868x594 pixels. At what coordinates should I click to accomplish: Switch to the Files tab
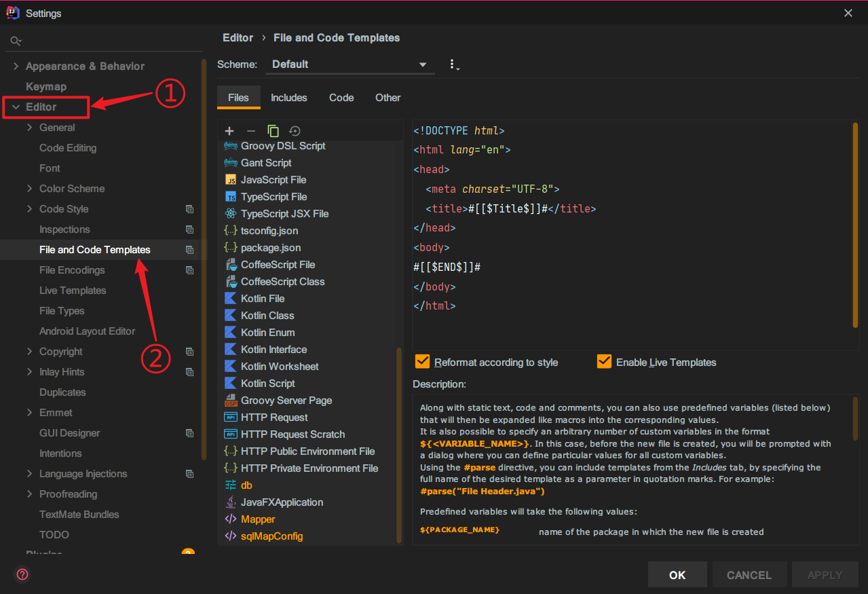coord(238,98)
